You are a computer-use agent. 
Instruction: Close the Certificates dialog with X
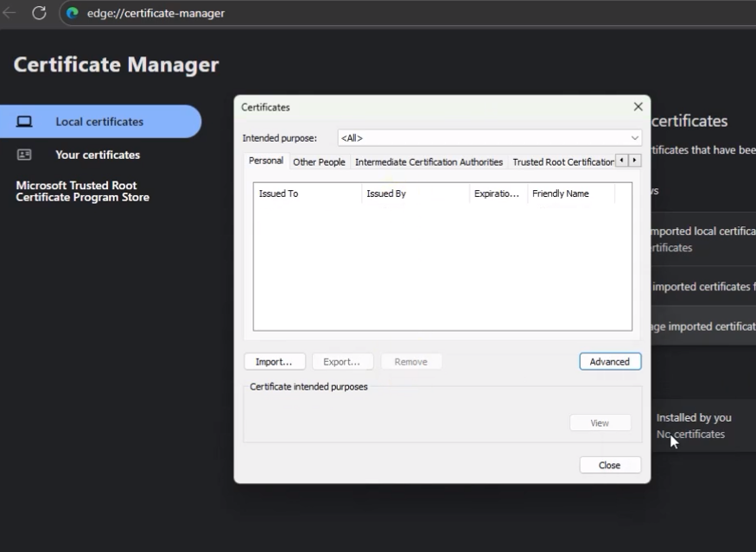638,107
